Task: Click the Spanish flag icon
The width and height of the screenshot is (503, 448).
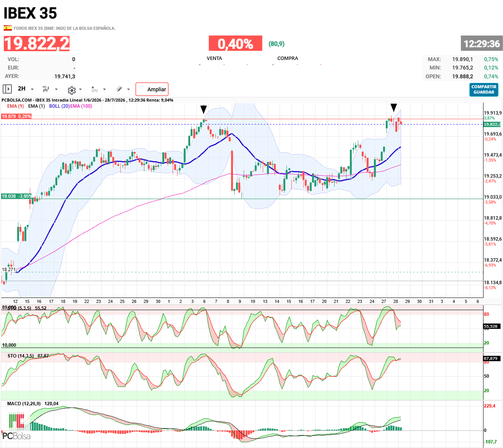Action: coord(8,28)
